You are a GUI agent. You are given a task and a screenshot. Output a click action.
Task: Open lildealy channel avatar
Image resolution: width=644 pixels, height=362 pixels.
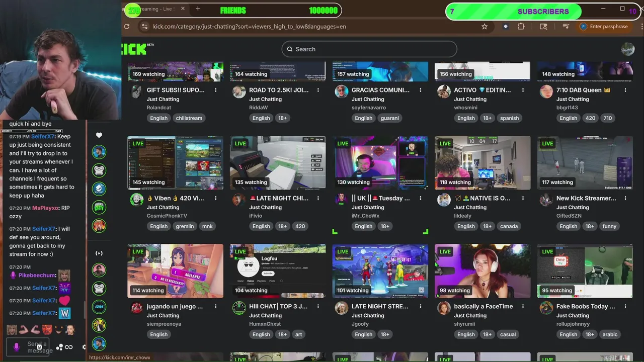[x=444, y=200]
